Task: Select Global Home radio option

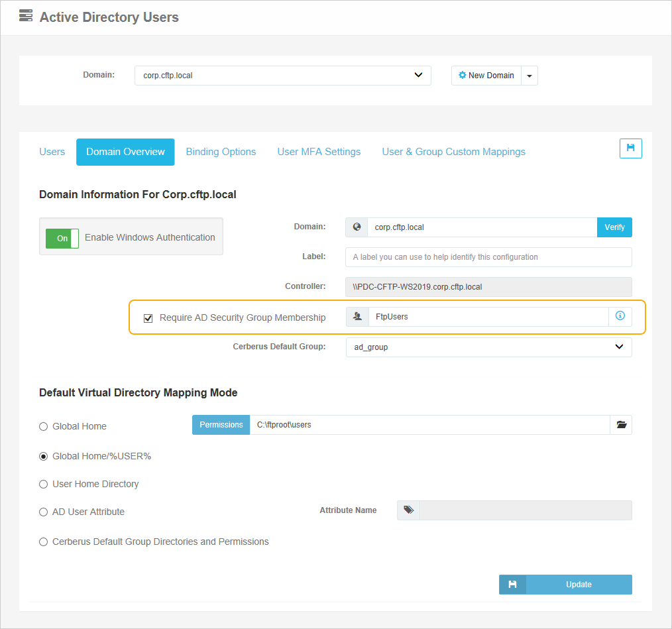Action: point(43,427)
